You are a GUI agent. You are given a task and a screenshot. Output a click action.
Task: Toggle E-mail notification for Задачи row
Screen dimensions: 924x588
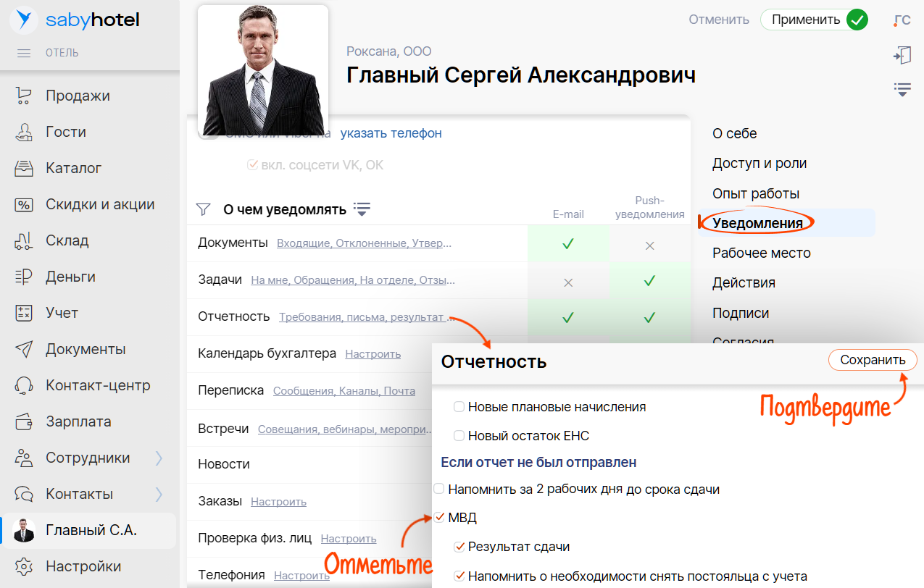568,280
